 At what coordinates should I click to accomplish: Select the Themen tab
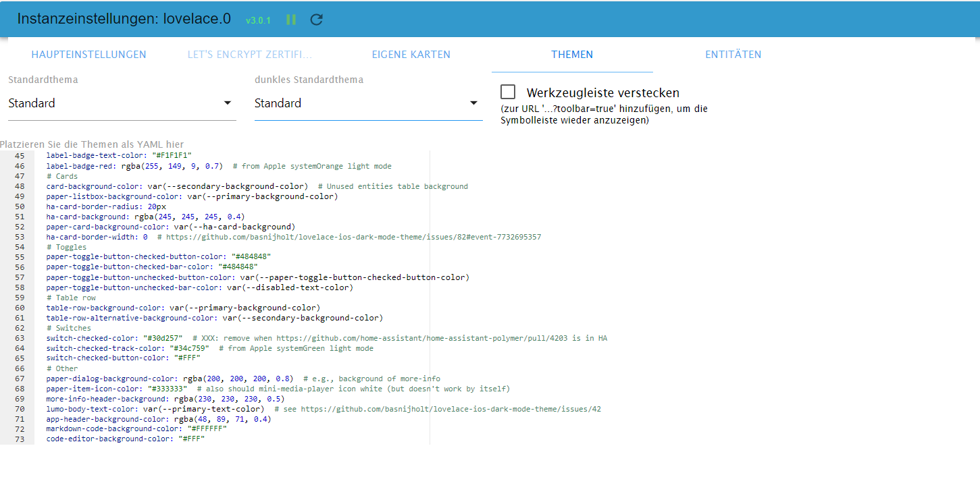pyautogui.click(x=571, y=55)
